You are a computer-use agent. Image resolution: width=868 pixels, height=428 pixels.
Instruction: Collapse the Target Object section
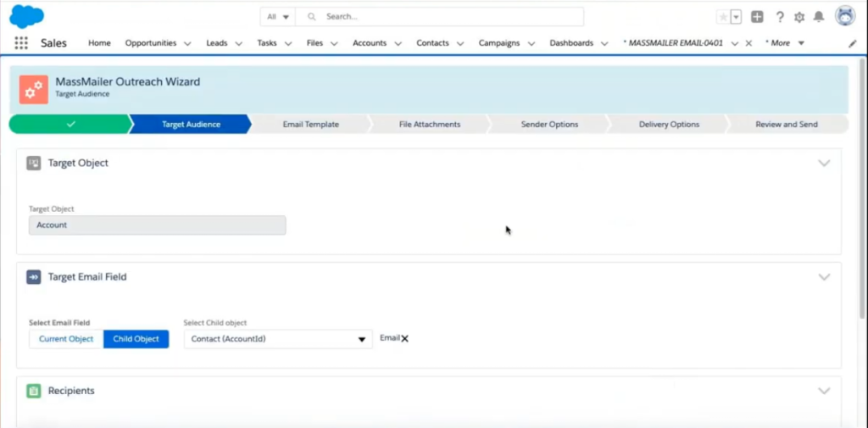(x=824, y=164)
